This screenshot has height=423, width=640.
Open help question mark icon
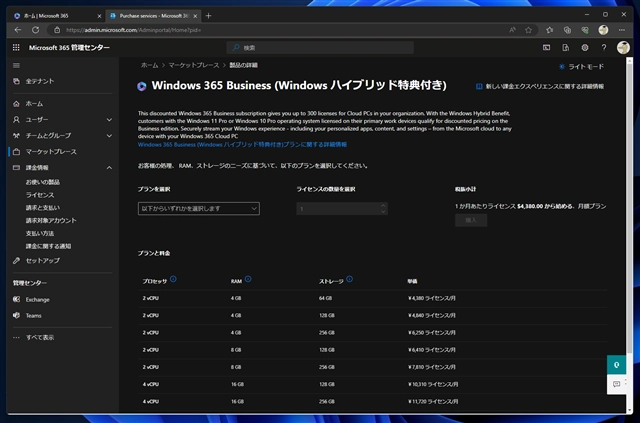point(604,48)
